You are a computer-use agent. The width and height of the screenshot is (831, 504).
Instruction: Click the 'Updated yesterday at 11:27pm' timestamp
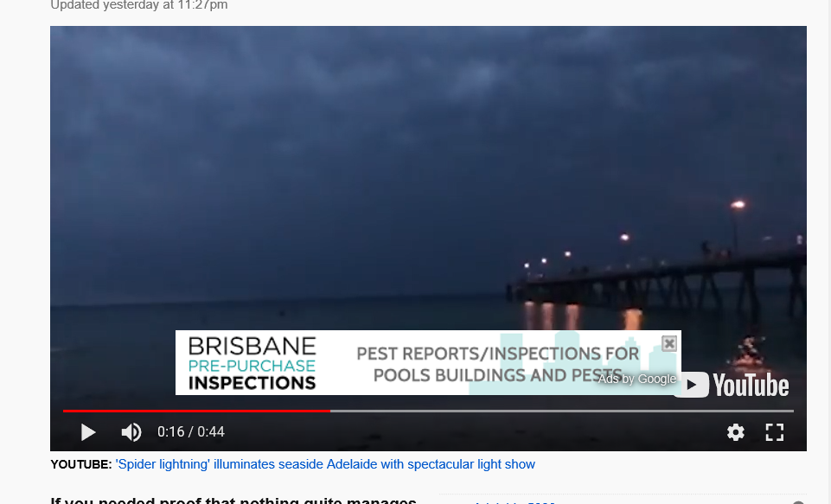tap(139, 5)
